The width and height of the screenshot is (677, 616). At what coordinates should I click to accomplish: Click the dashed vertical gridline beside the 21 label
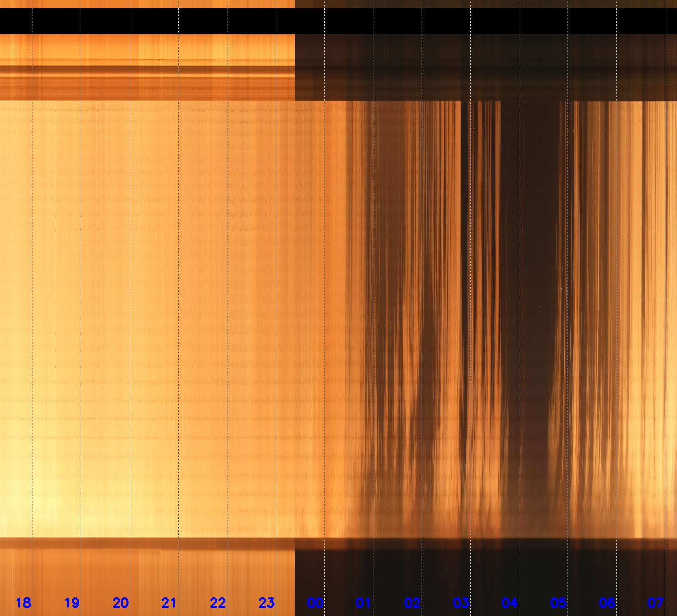pos(179,603)
